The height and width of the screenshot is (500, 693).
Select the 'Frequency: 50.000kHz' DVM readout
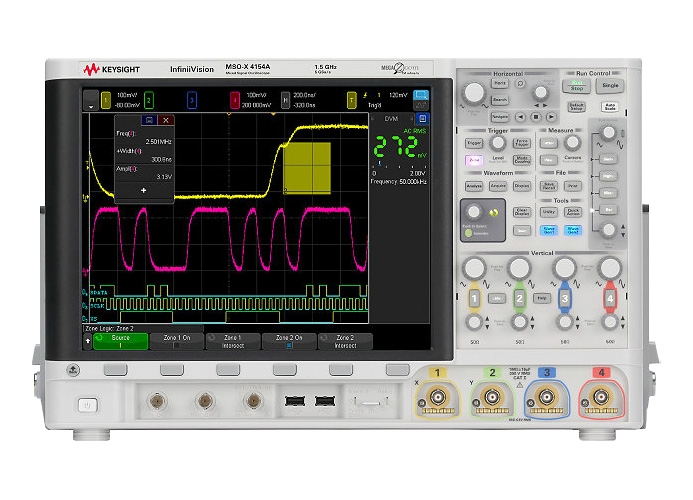399,182
